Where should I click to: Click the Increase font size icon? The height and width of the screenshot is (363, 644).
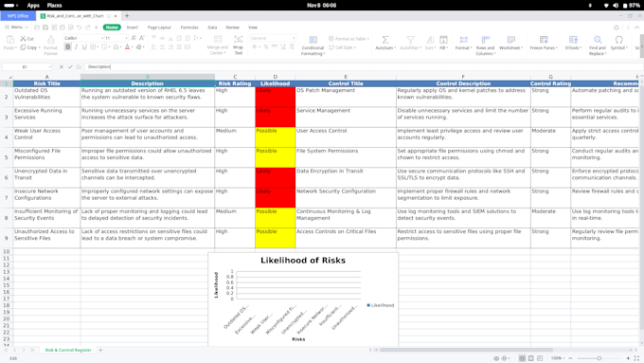(x=134, y=38)
